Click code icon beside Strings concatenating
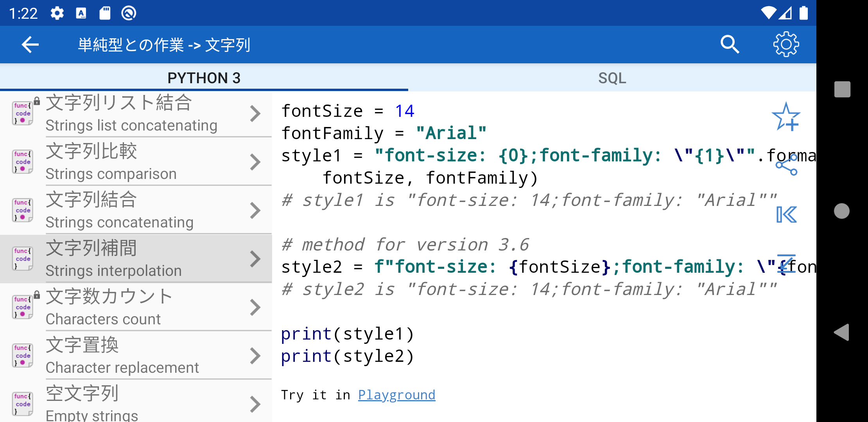Viewport: 868px width, 422px height. [23, 210]
